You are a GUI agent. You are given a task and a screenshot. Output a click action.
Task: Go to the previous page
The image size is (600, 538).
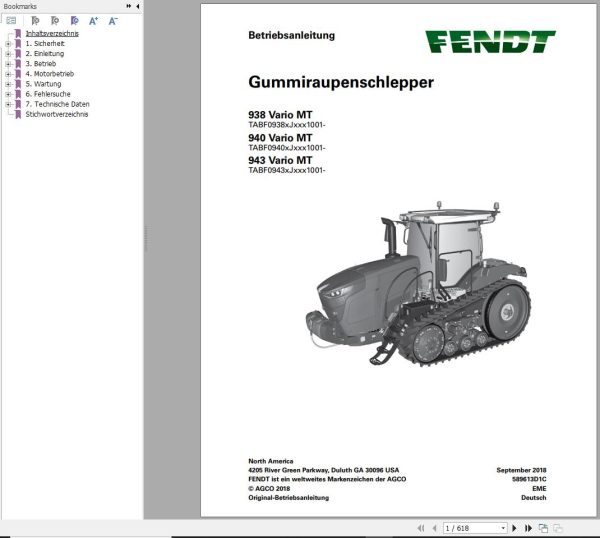(x=434, y=528)
